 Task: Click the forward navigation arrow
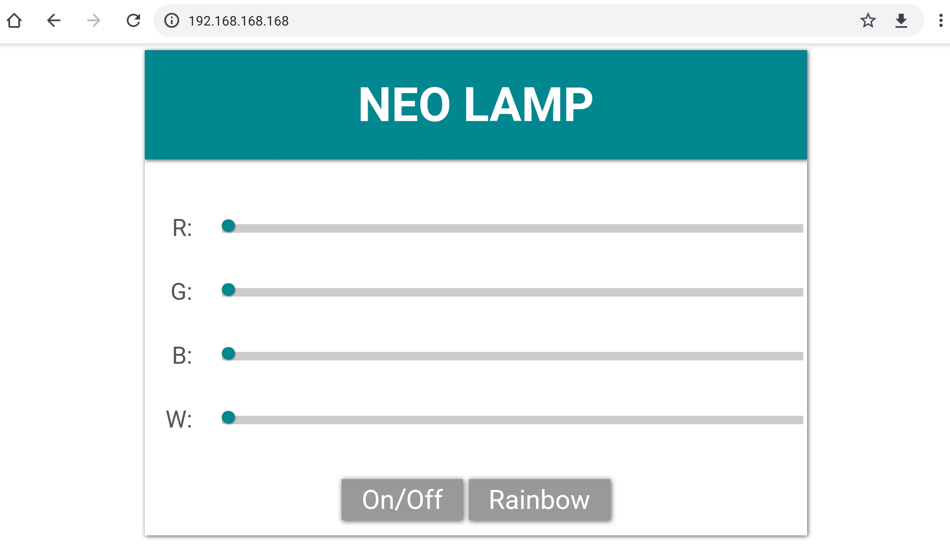pos(94,20)
